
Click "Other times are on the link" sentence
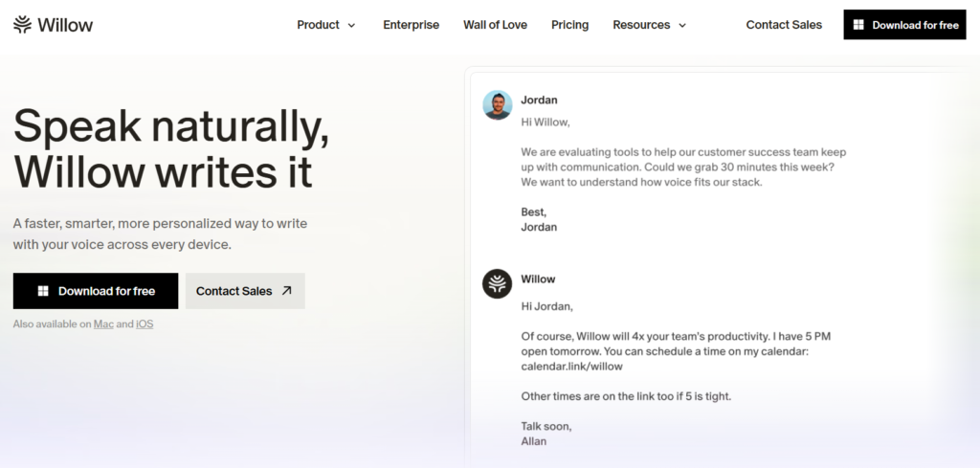pos(626,397)
